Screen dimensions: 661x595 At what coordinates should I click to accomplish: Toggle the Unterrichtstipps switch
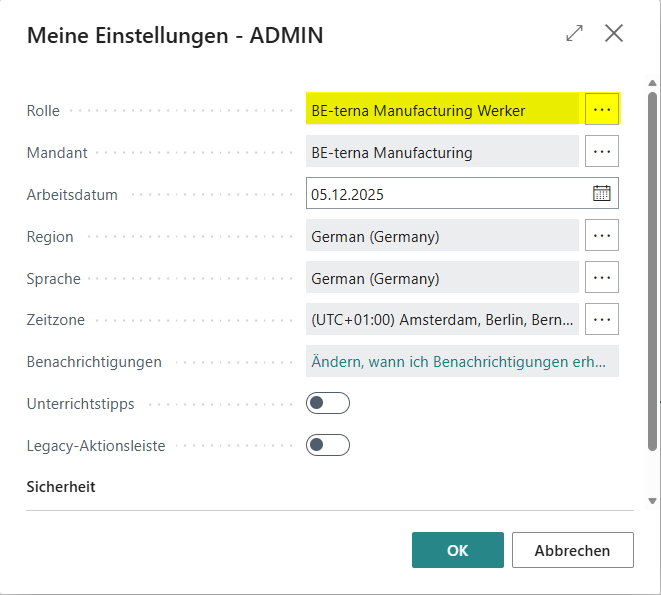(328, 403)
